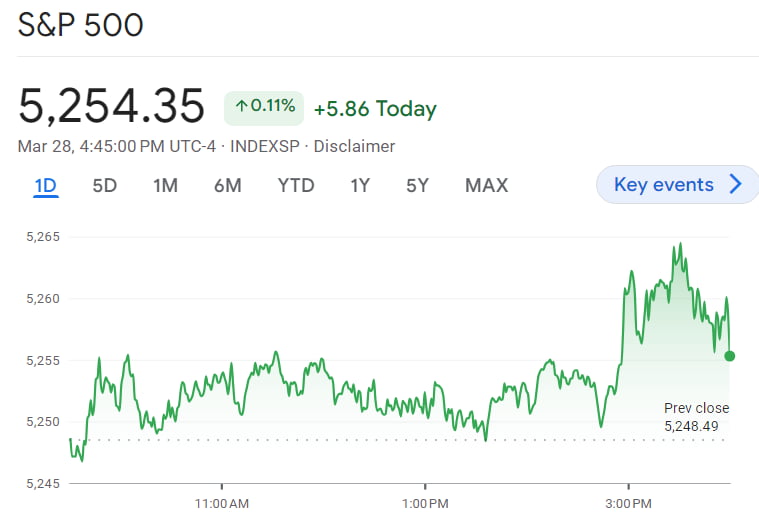Screen dimensions: 759x520
Task: Click the INDEXSP label
Action: pyautogui.click(x=265, y=146)
